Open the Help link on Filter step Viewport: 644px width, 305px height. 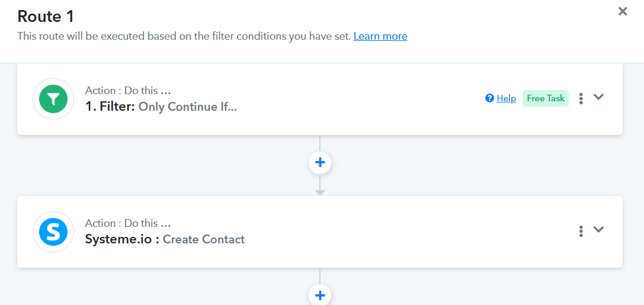point(507,98)
